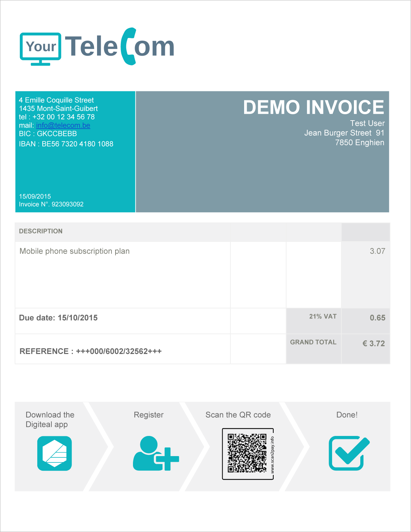The height and width of the screenshot is (532, 411).
Task: Click the Done checkmark icon
Action: click(x=349, y=453)
